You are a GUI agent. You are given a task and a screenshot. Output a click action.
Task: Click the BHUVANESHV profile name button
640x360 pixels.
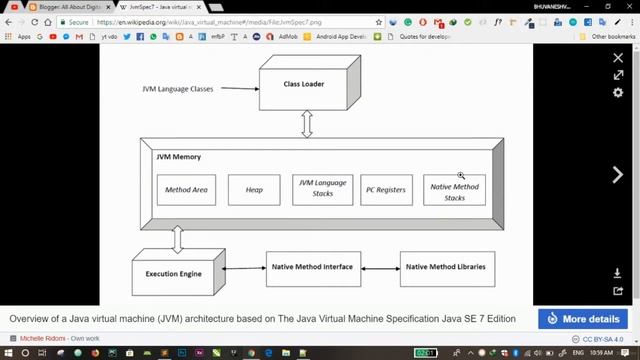coord(552,7)
